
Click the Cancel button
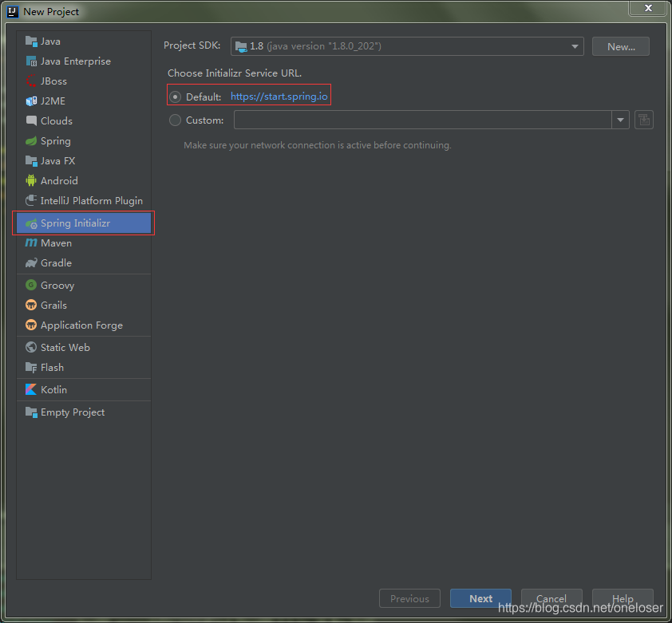[x=551, y=598]
